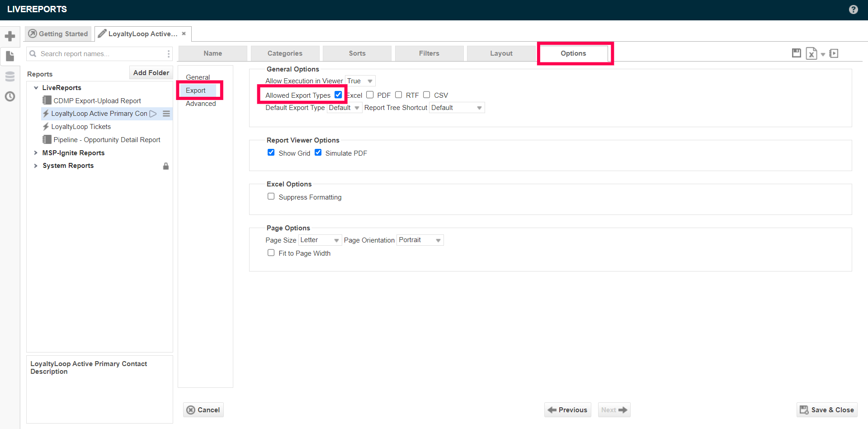868x429 pixels.
Task: Select the LoyaltyLoop Active Primary Con report
Action: (99, 114)
